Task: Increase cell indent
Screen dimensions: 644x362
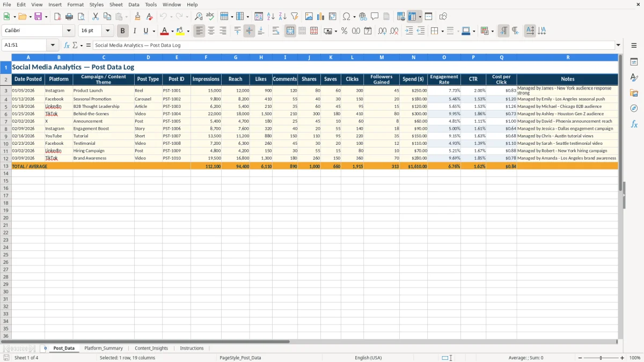Action: 409,31
